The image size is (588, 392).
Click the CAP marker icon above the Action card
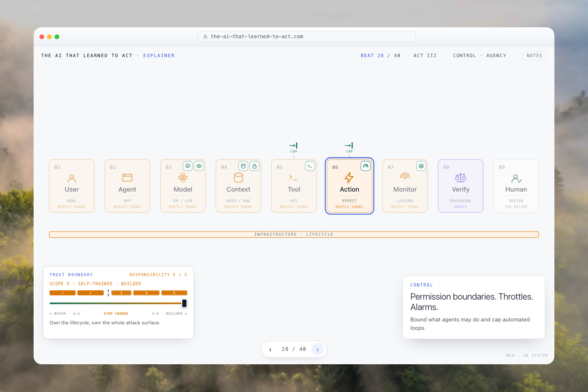[349, 145]
